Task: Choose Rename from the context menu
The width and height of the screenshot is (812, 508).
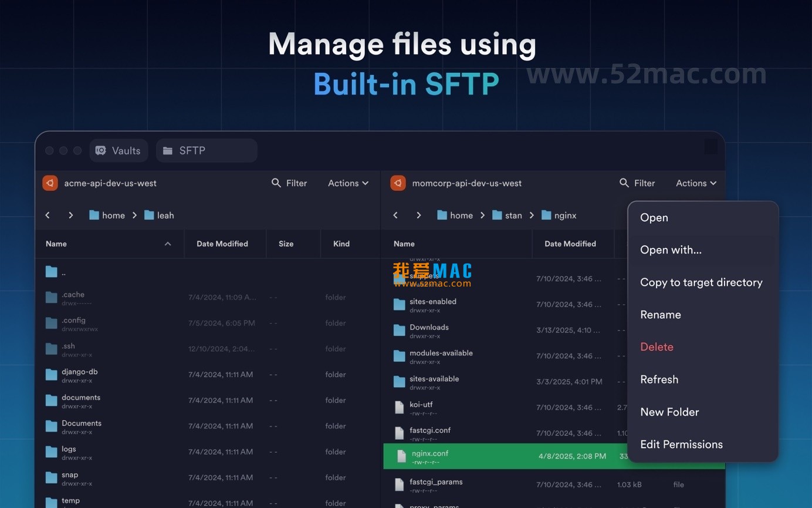Action: 703,315
